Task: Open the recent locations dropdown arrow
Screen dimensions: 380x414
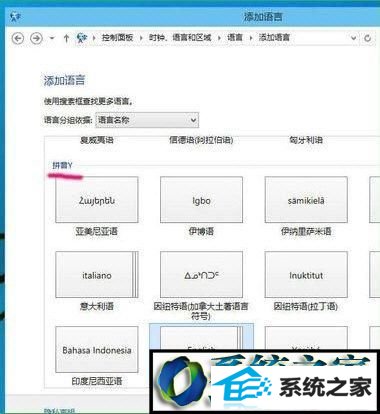Action: click(x=52, y=38)
